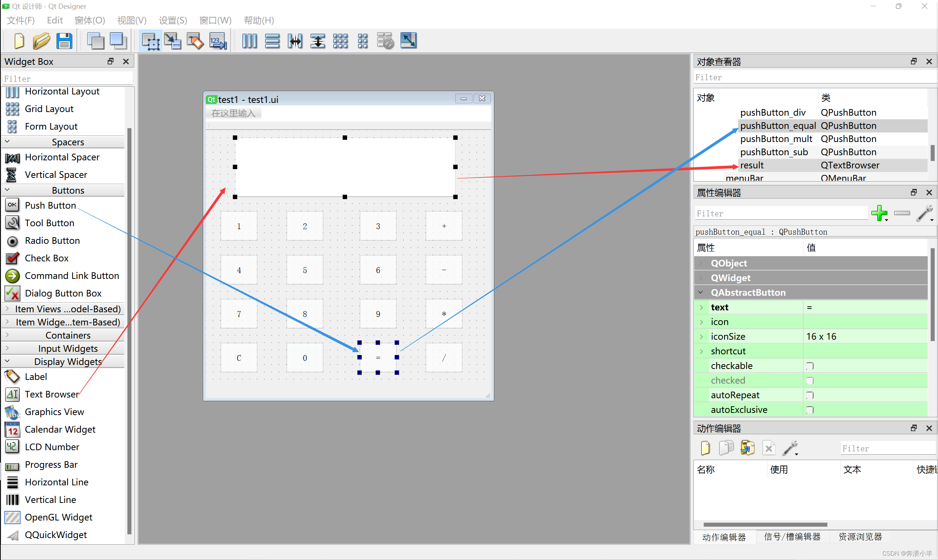Click the 7 button on the form
Screen dimensions: 938x560
pyautogui.click(x=239, y=314)
